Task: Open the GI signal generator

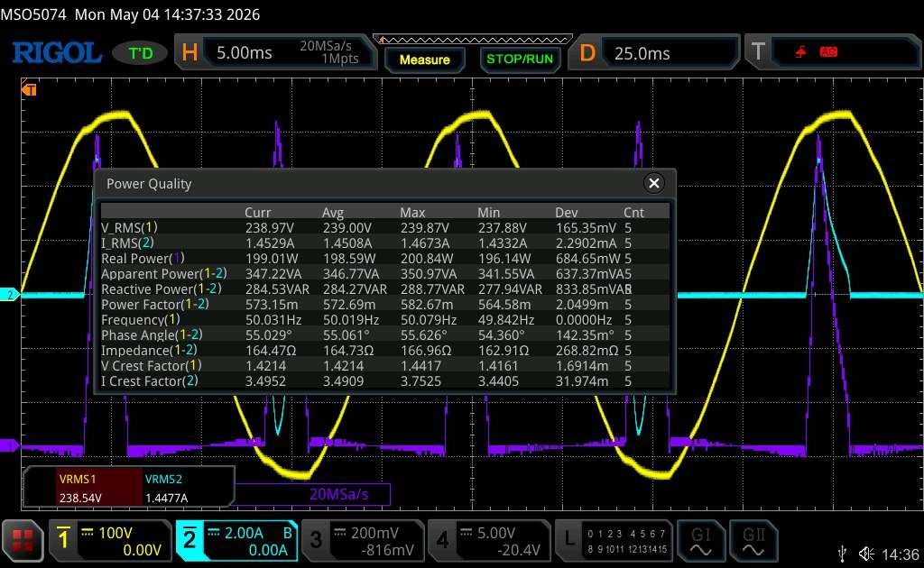Action: click(x=700, y=541)
